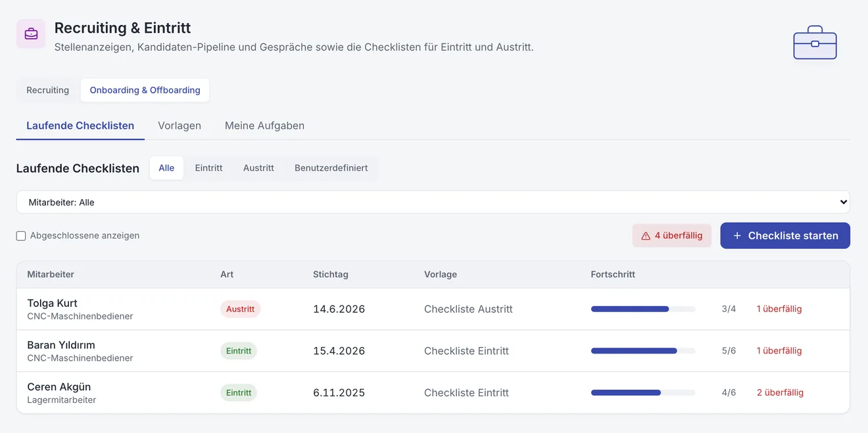The image size is (868, 433).
Task: Click the 4 überfällig badge
Action: coord(672,236)
